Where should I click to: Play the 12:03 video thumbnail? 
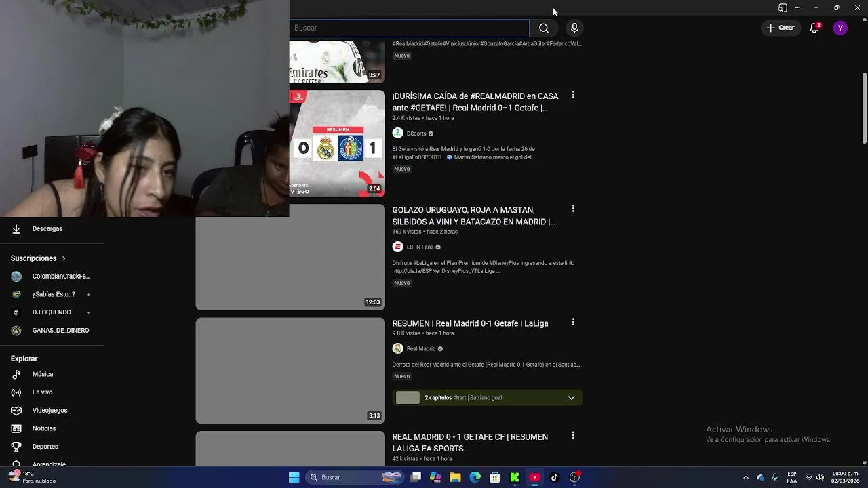pyautogui.click(x=290, y=257)
